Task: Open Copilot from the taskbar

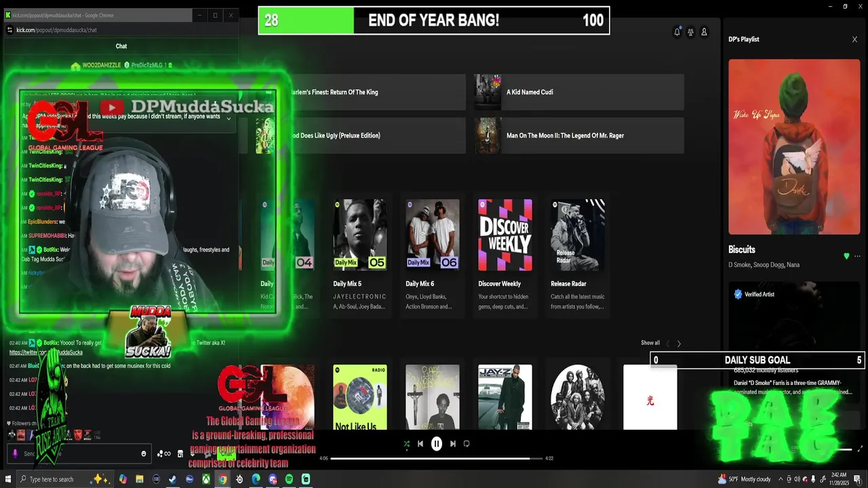Action: (x=123, y=479)
